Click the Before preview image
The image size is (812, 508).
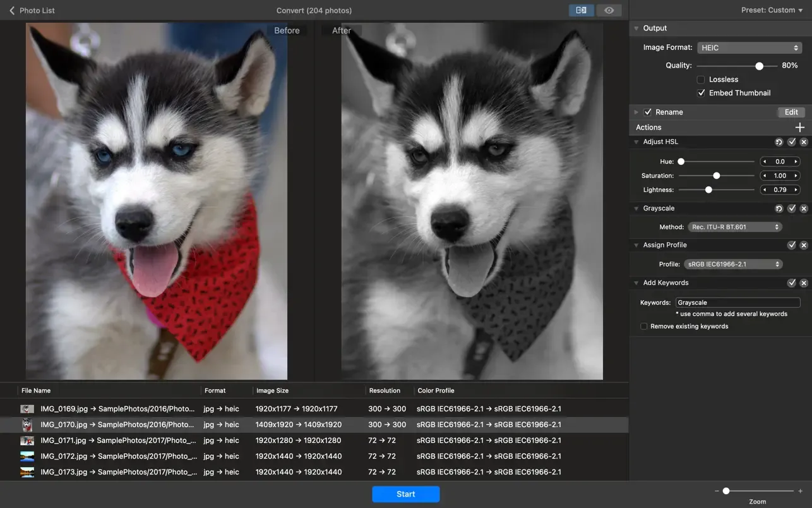point(157,201)
